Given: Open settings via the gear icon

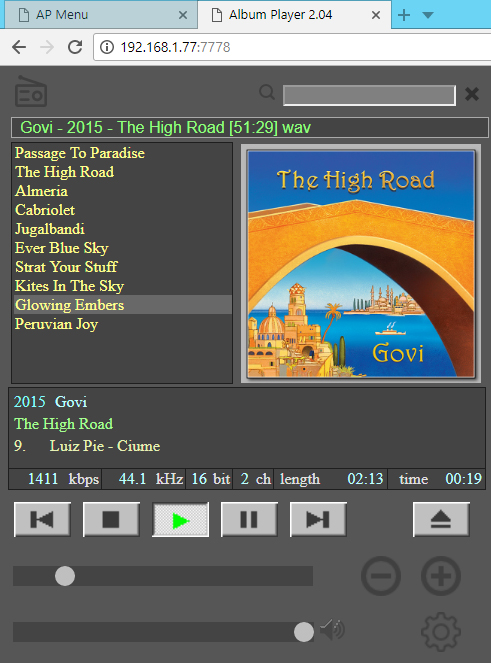Looking at the screenshot, I should [441, 632].
